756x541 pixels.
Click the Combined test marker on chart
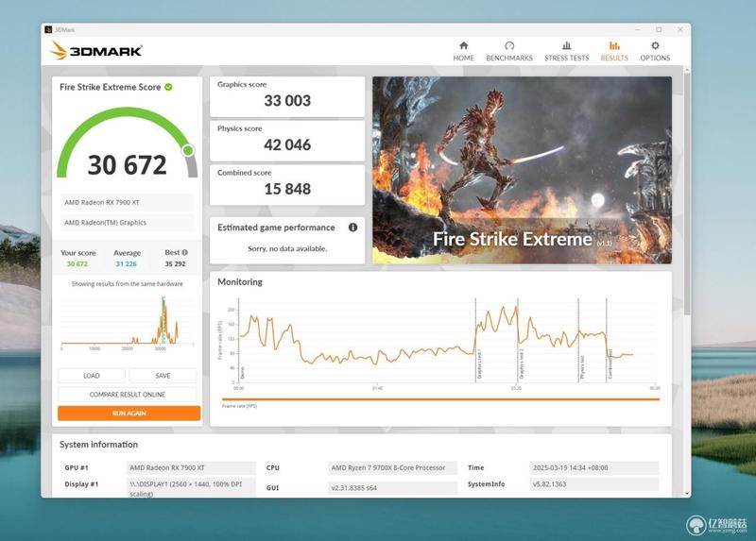[607, 340]
